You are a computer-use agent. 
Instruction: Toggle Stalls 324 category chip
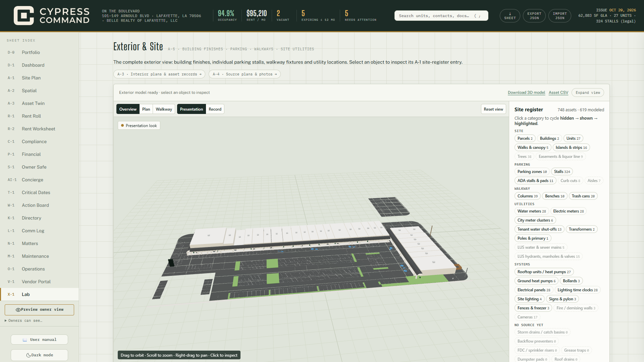click(x=562, y=172)
